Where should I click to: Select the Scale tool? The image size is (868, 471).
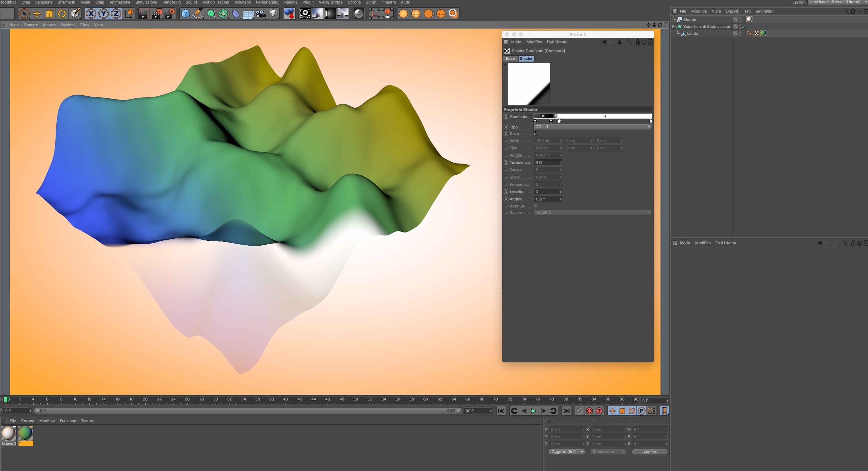coord(49,14)
